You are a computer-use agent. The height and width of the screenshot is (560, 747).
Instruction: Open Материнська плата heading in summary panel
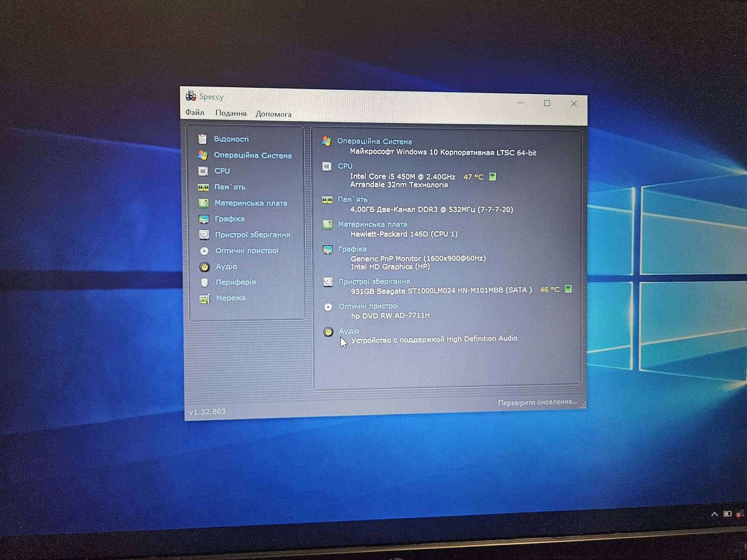[x=373, y=224]
